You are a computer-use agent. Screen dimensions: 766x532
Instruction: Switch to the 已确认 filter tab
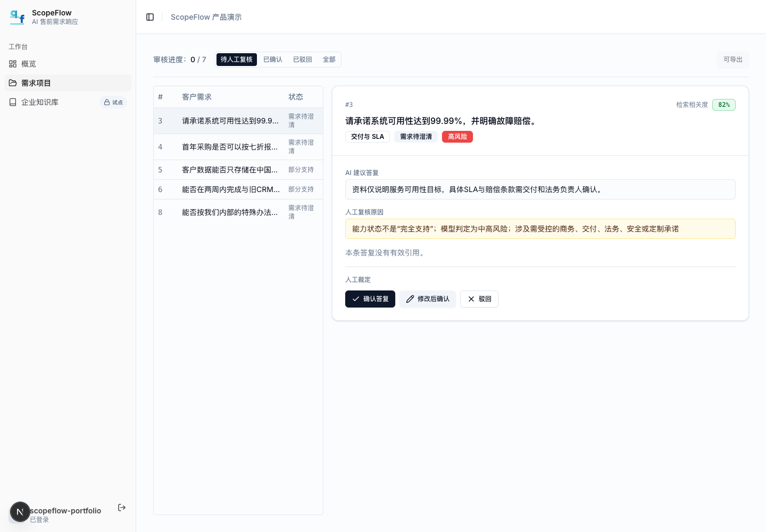tap(273, 60)
